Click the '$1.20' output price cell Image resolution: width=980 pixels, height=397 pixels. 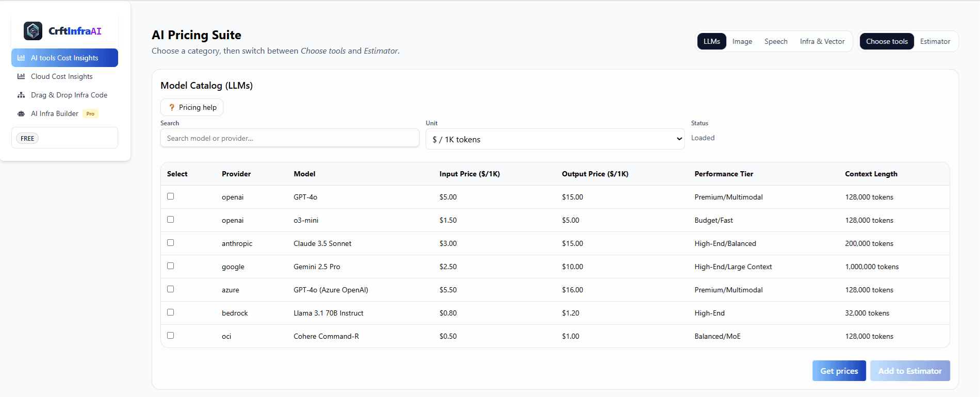570,313
